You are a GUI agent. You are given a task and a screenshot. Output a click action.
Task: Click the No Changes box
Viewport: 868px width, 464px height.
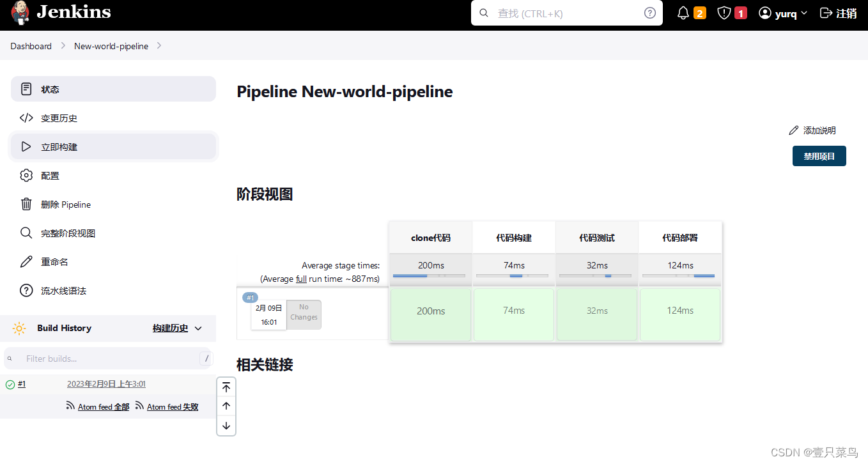pos(304,314)
